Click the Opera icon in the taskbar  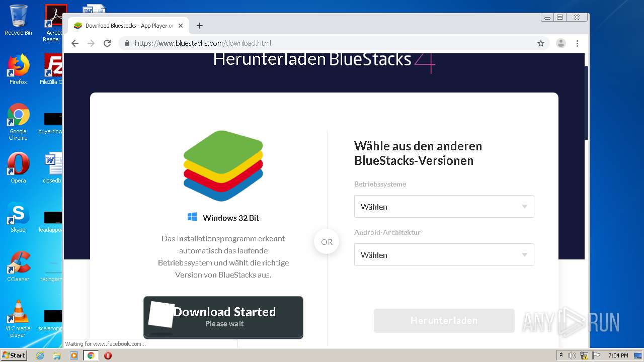108,355
